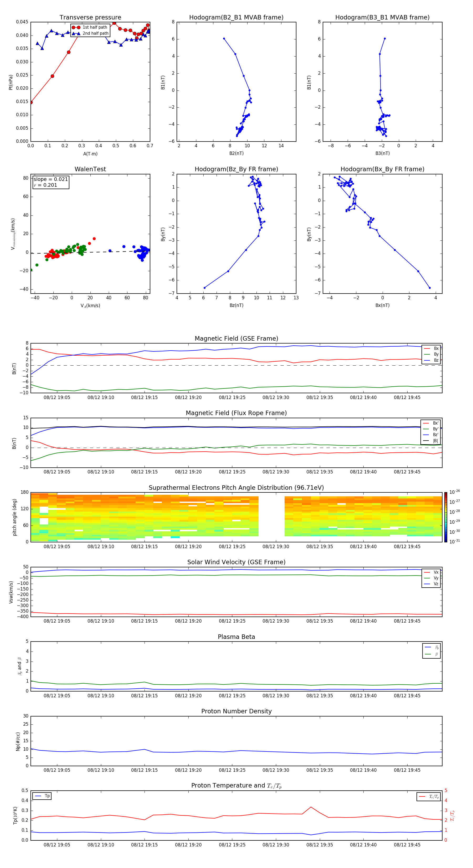This screenshot has width=473, height=868.
Task: Click the "B2(nT)" x-axis label
Action: tap(236, 153)
